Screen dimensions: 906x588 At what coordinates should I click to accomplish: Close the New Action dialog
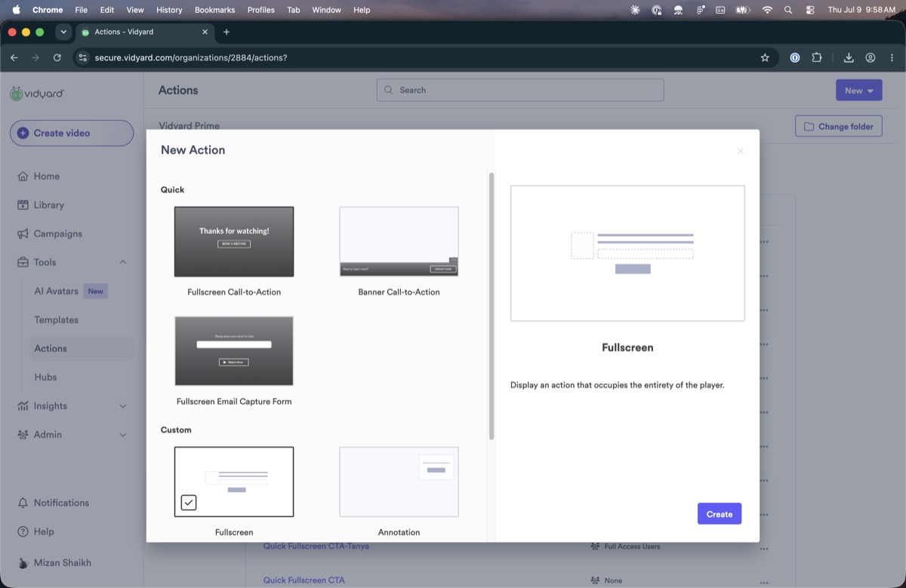[x=740, y=151]
